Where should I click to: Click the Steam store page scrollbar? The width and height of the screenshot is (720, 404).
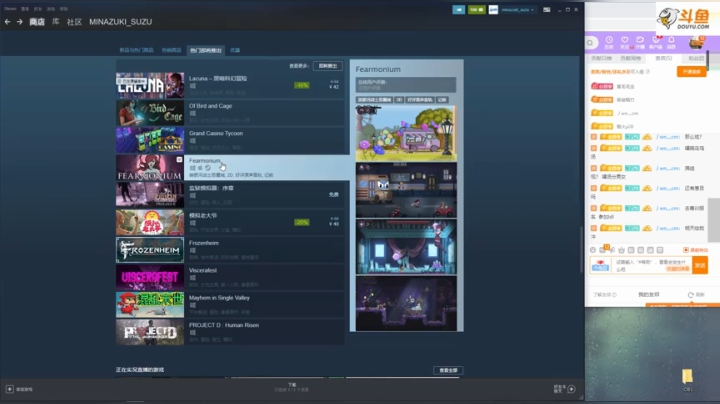coord(581,248)
